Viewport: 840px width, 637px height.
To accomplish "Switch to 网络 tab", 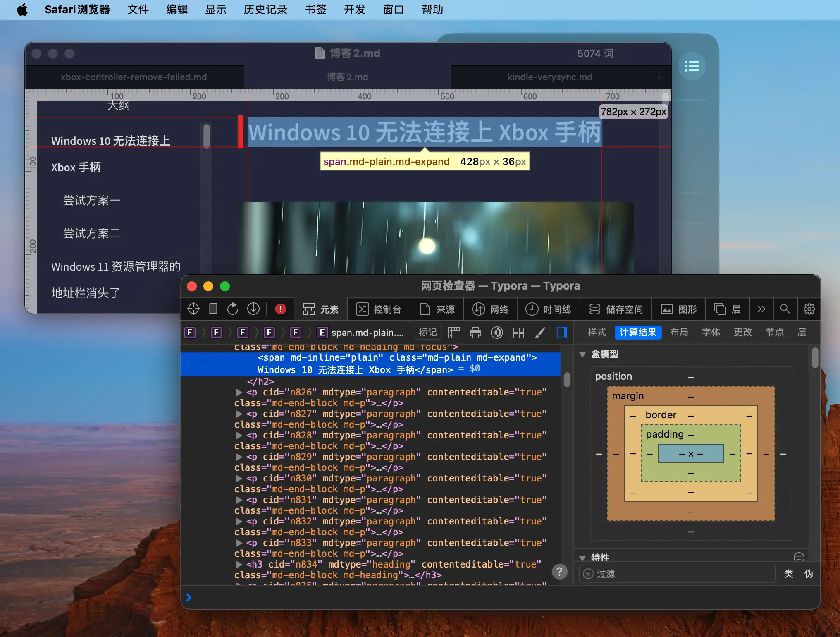I will click(x=490, y=309).
